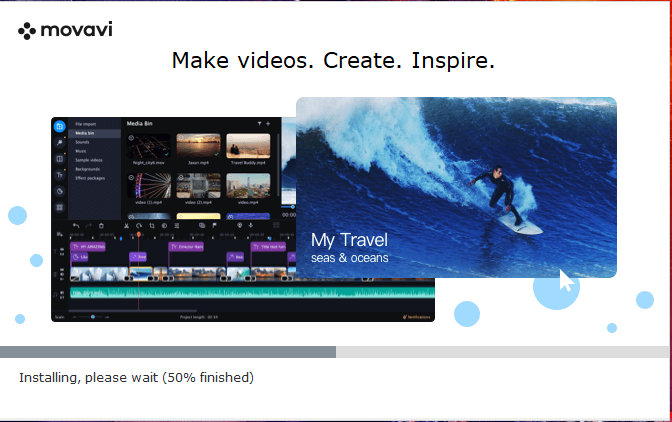Select the Night_city6.mov thumbnail
The width and height of the screenshot is (672, 422).
pos(148,147)
